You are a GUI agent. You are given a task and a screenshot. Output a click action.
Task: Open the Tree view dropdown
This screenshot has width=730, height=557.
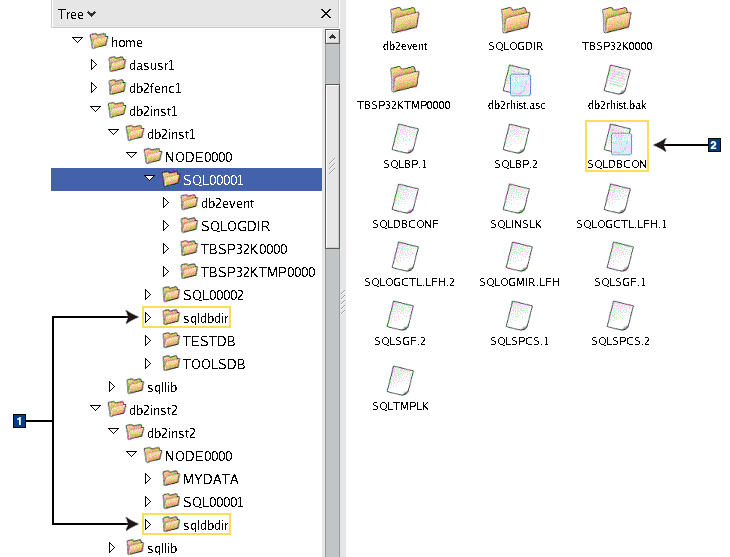tap(77, 14)
